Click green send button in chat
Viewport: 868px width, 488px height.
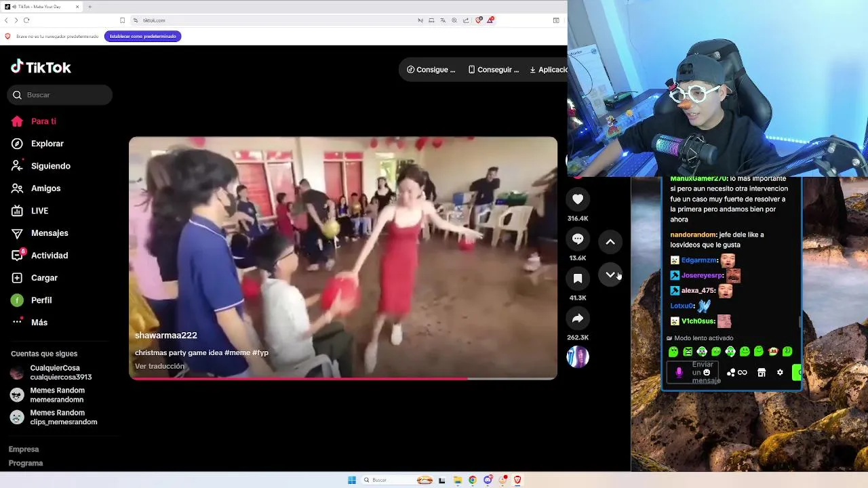(797, 372)
